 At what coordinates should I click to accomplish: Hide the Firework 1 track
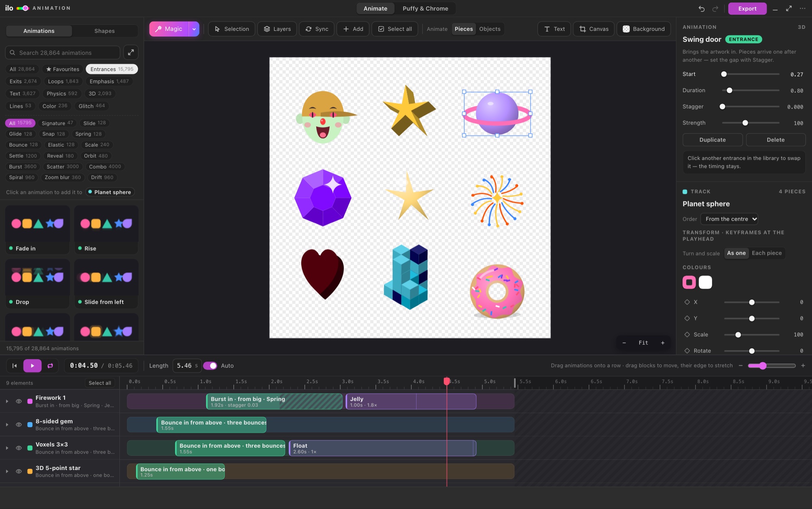tap(19, 401)
